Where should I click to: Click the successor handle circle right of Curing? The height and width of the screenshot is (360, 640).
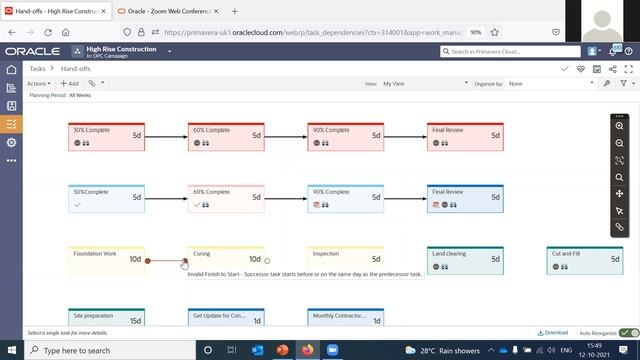point(267,261)
